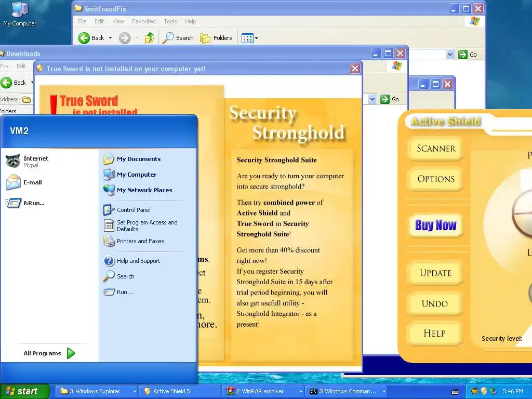Click UNDO in Active Shield
The image size is (532, 399).
tap(435, 303)
